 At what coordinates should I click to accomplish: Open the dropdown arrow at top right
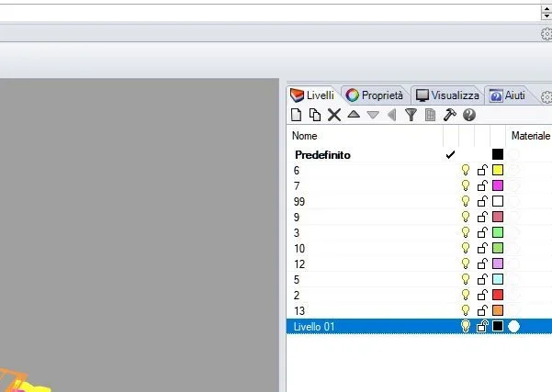(546, 13)
